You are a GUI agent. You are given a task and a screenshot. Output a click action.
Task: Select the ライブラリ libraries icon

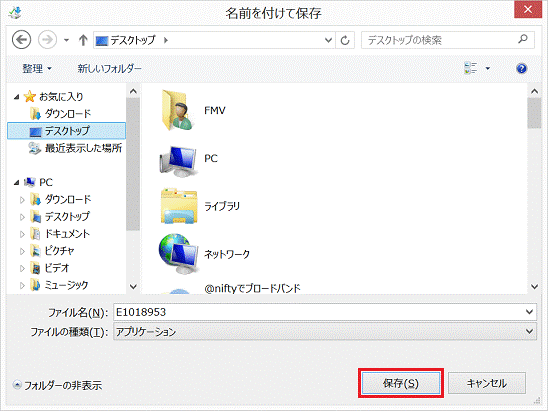coord(179,207)
